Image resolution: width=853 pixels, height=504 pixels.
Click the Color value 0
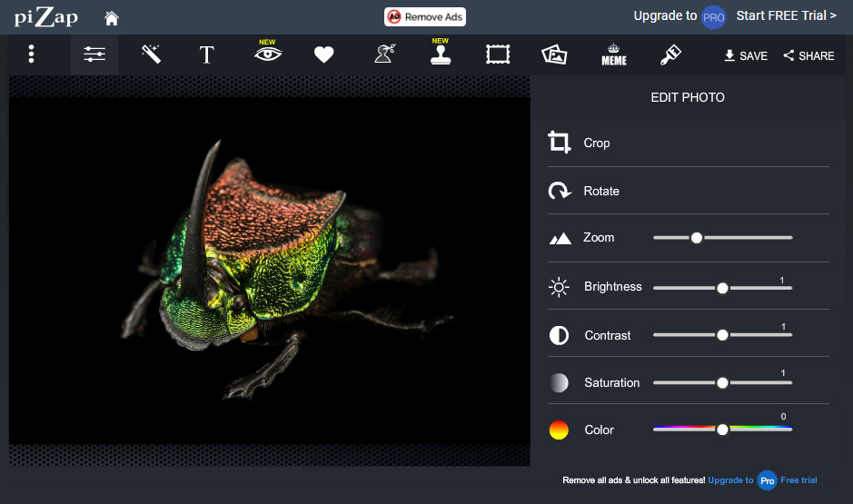click(x=783, y=417)
